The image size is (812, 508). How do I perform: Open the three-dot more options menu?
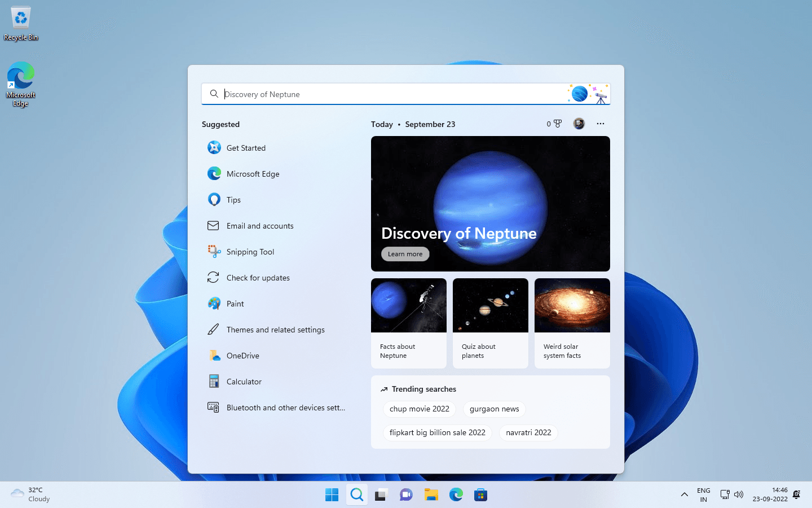pos(601,124)
